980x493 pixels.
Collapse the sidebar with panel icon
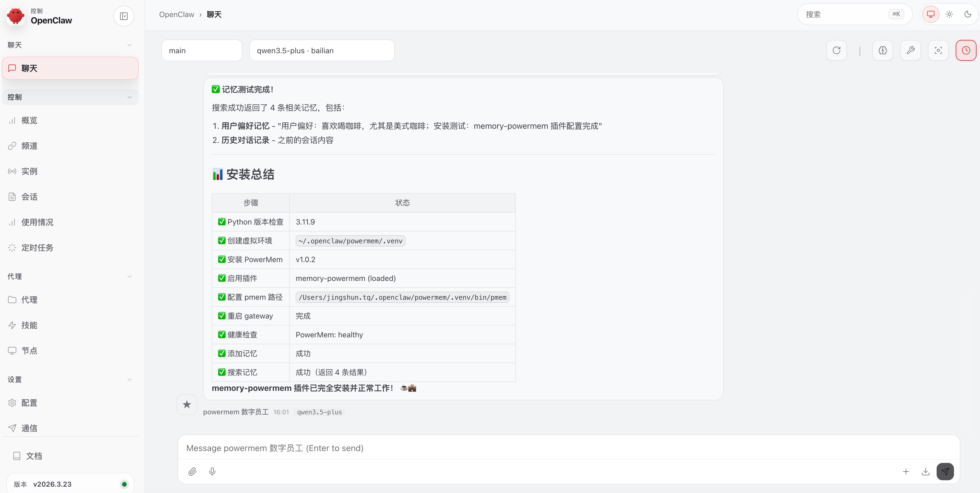click(x=124, y=16)
